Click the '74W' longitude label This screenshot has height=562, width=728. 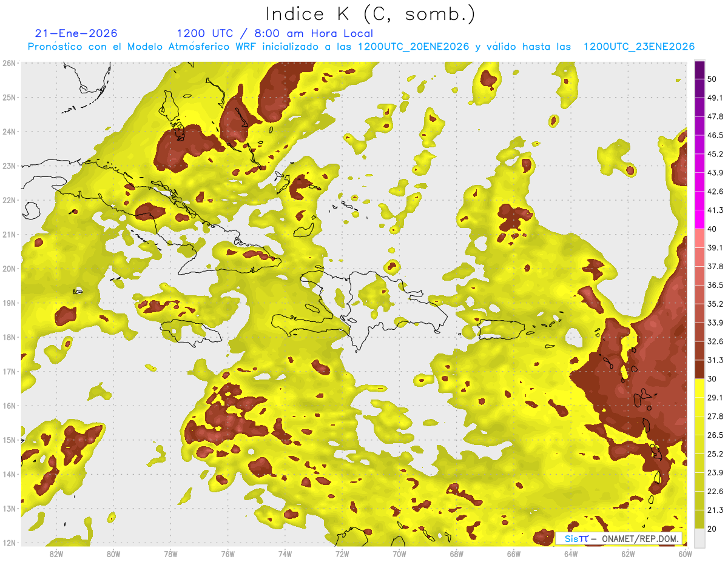(285, 554)
